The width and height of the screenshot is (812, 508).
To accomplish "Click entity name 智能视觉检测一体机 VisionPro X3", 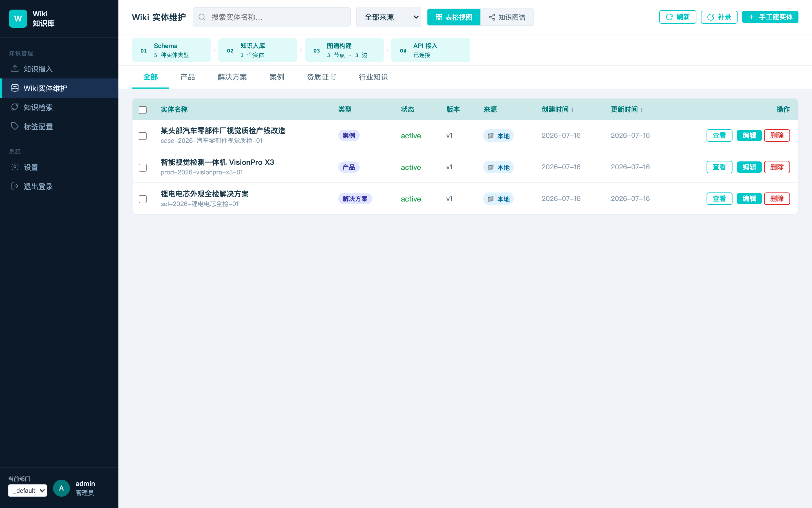I will pyautogui.click(x=217, y=162).
